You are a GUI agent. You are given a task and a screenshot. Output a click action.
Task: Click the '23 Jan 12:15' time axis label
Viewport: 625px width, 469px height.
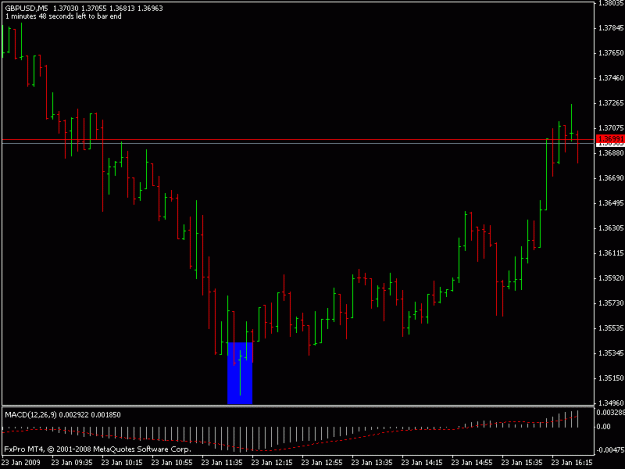tap(272, 463)
